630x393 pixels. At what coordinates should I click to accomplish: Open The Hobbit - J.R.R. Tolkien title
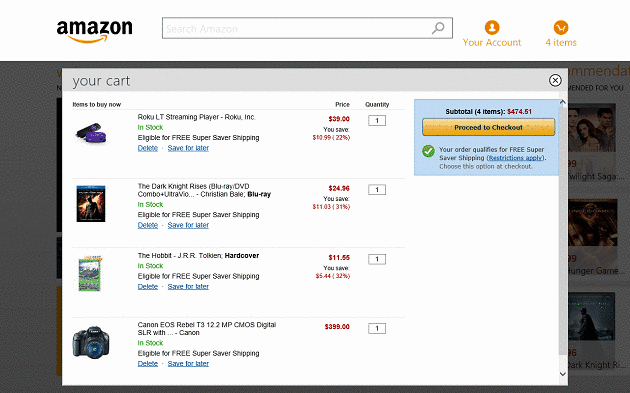198,256
